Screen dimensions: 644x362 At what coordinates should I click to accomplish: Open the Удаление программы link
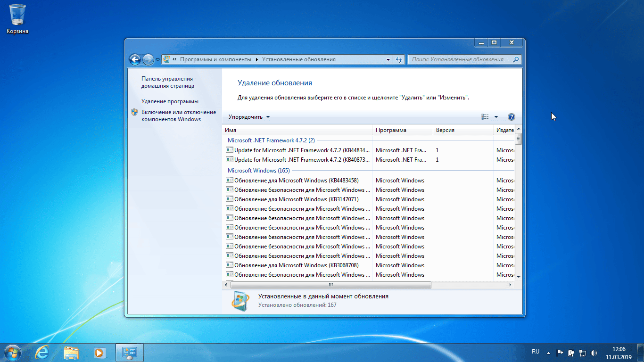pos(170,101)
